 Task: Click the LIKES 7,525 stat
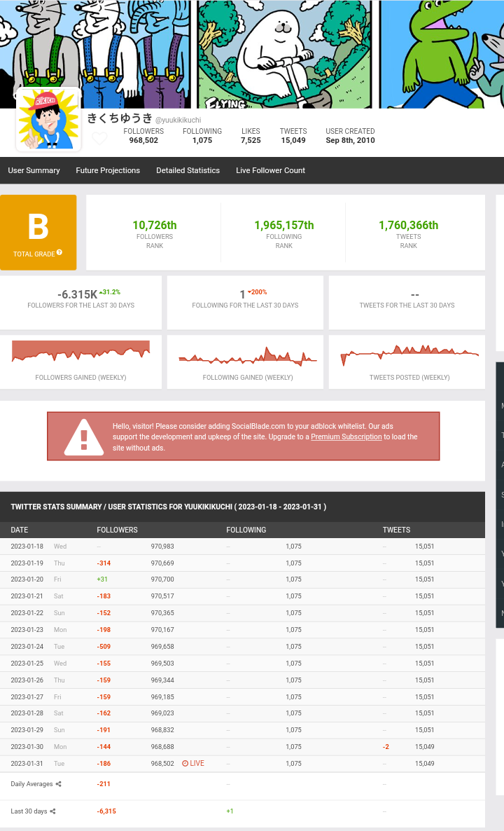[251, 136]
